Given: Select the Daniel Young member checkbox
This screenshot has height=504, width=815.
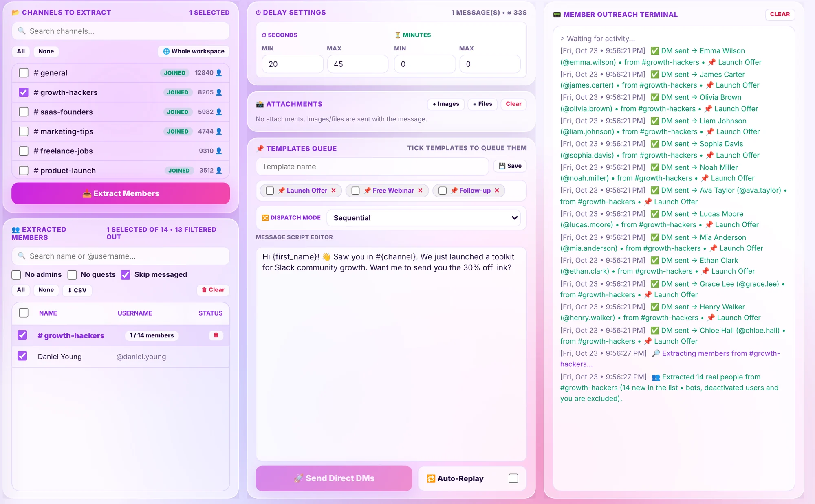Looking at the screenshot, I should 22,356.
